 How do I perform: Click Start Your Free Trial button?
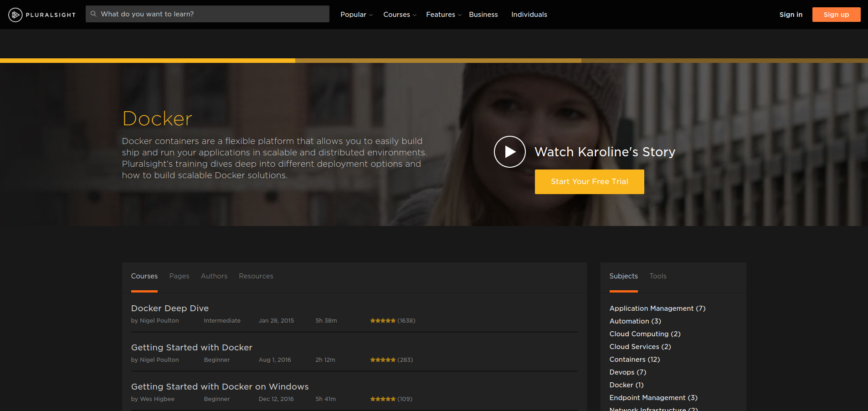[x=589, y=182]
